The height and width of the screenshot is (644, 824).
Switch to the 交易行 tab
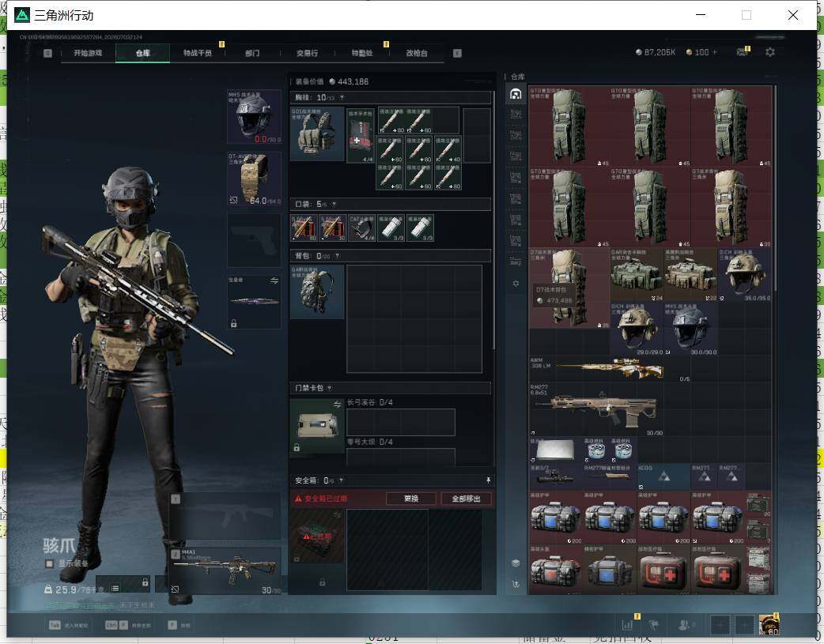[307, 53]
